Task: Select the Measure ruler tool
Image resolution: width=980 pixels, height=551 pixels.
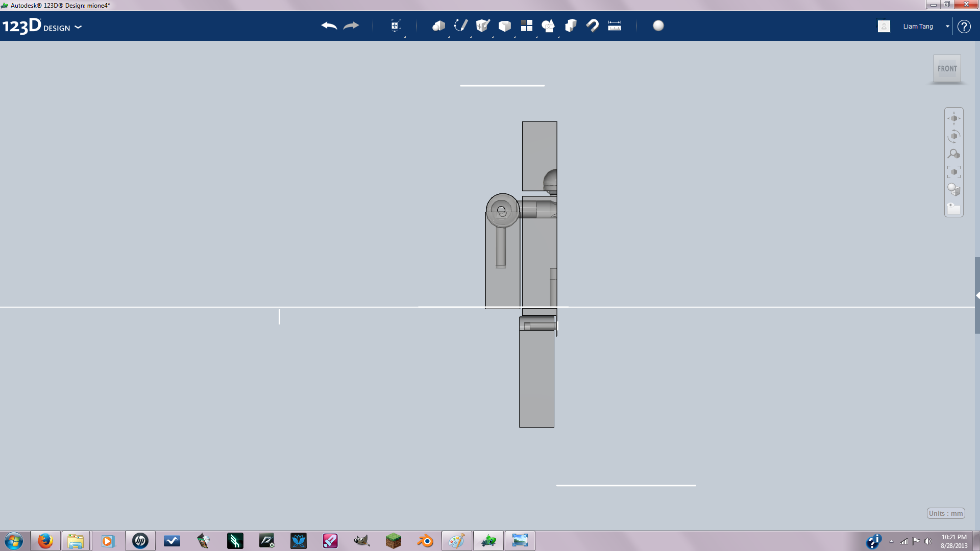Action: point(615,26)
